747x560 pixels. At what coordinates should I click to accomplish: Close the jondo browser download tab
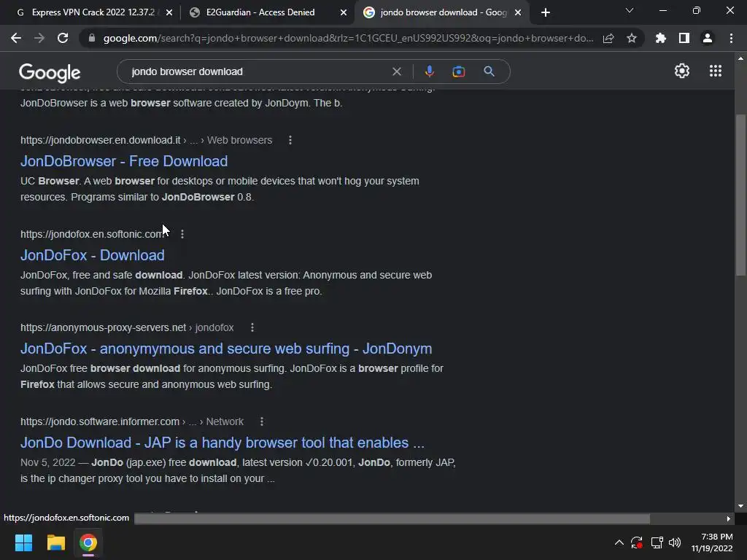coord(518,12)
